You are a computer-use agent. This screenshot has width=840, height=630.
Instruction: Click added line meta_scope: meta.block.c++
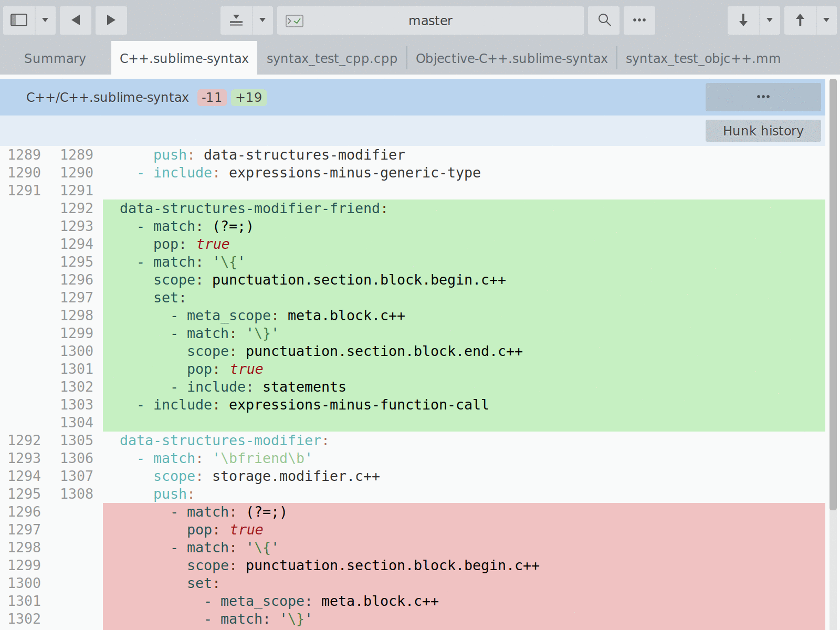(x=464, y=316)
